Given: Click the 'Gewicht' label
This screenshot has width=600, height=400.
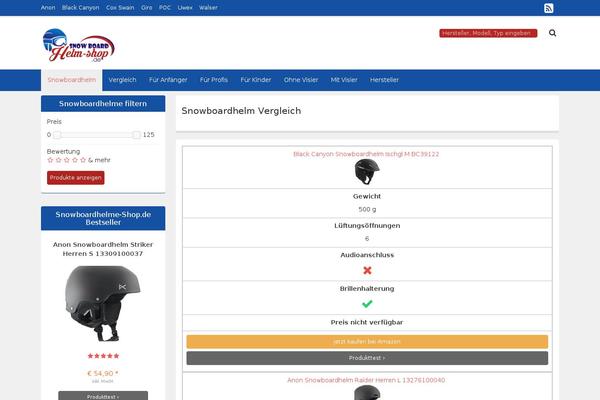Looking at the screenshot, I should [367, 196].
